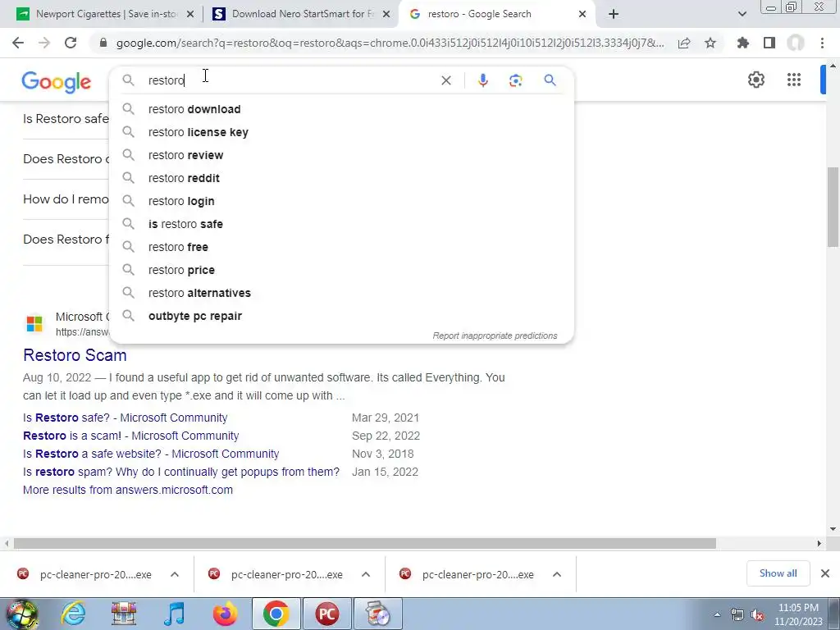Screen dimensions: 840x630
Task: Click inside the Google search input
Action: (x=290, y=80)
